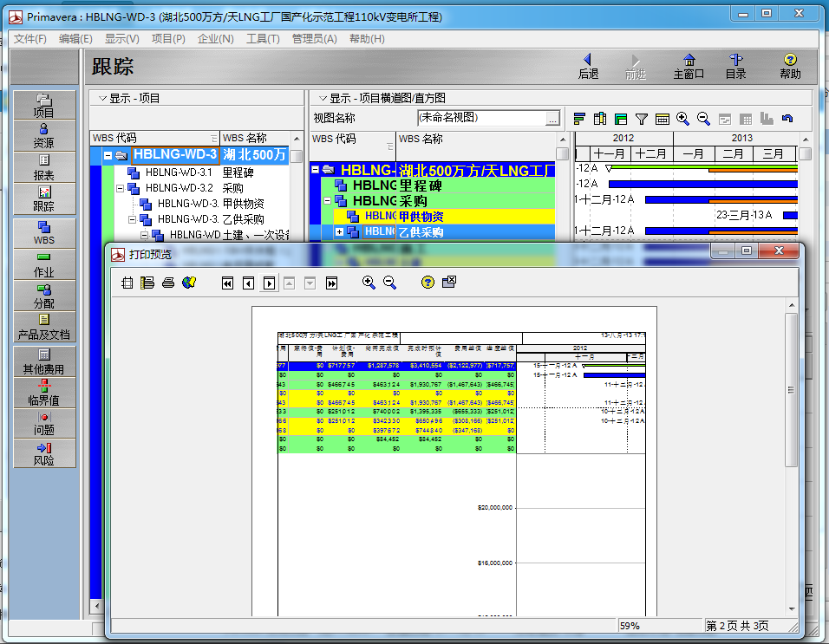Viewport: 829px width, 644px height.
Task: Click the green-cyan bottom layout icon in the Gantt toolbar
Action: [x=621, y=119]
